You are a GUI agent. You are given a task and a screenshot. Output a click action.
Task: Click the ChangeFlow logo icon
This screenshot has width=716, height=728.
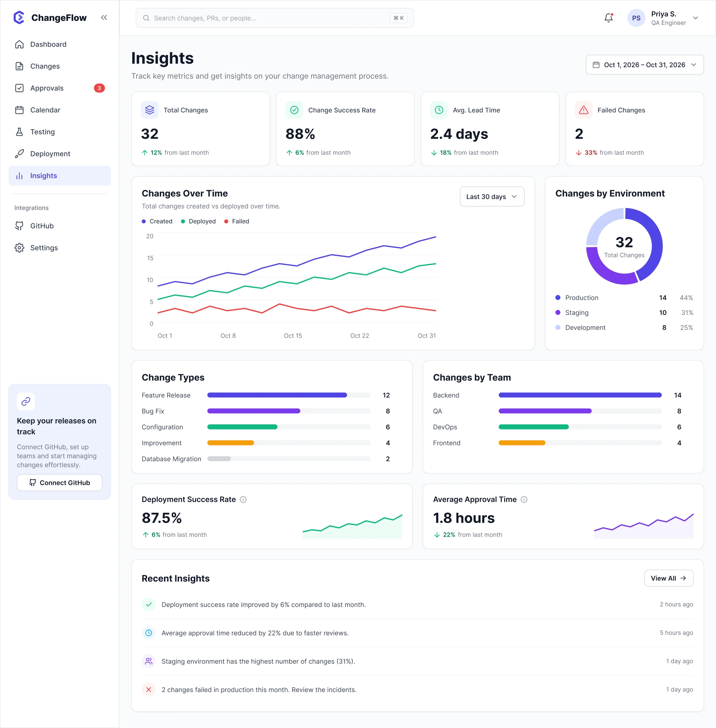pos(19,18)
